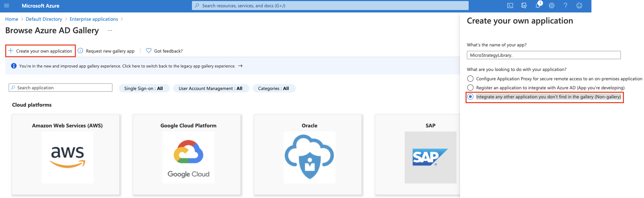Open the notifications bell
644x198 pixels.
coord(538,6)
